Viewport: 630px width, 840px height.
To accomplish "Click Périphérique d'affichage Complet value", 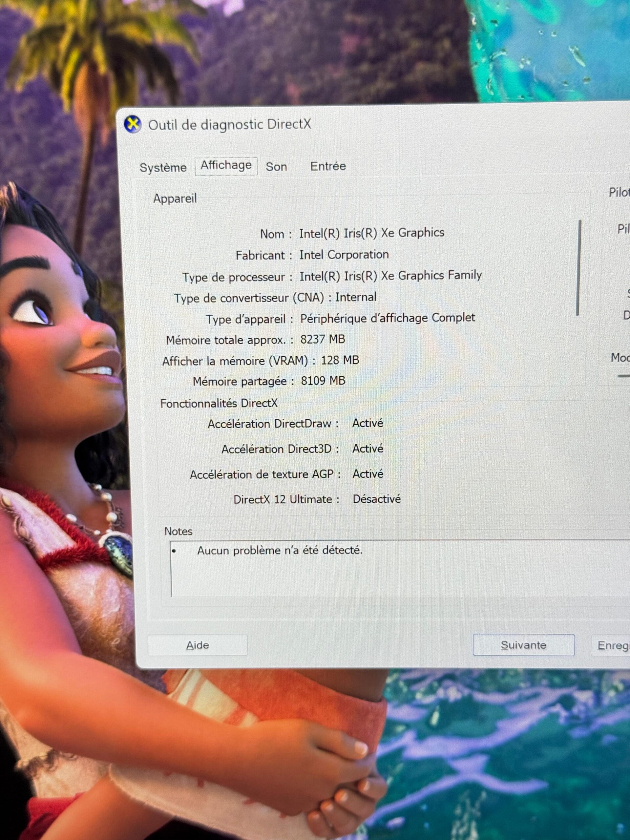I will [387, 318].
